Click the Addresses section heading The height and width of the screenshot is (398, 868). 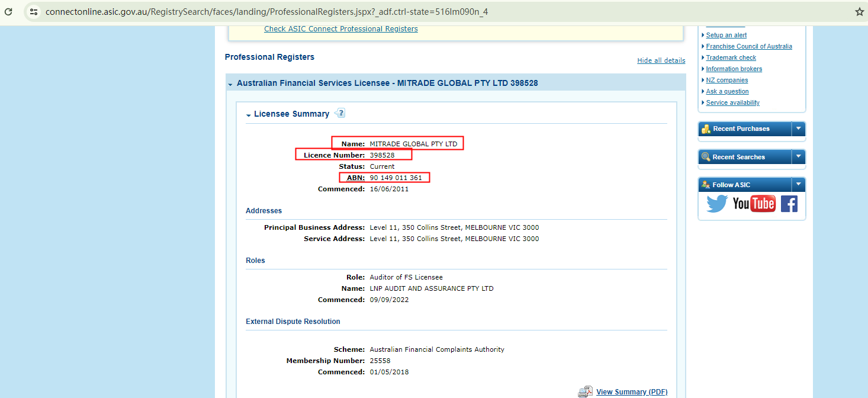264,211
